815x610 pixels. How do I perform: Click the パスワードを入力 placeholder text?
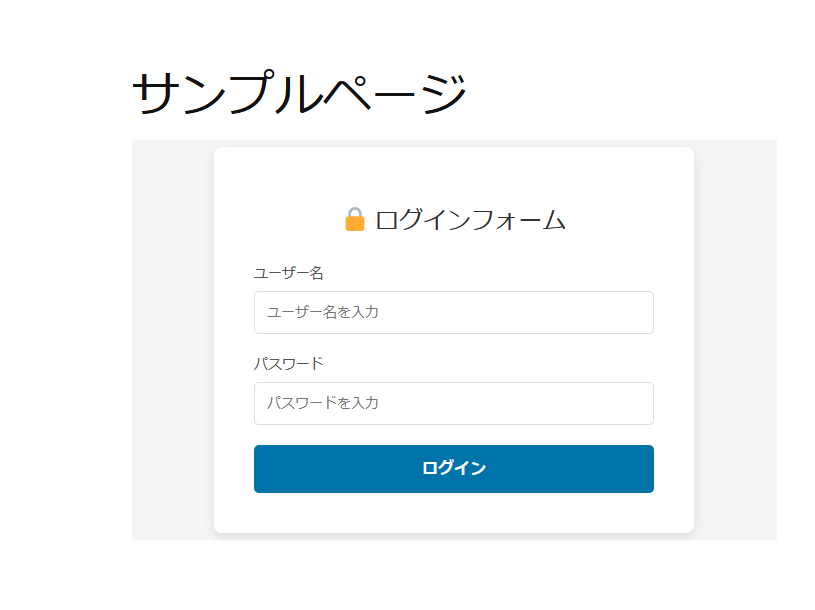322,403
